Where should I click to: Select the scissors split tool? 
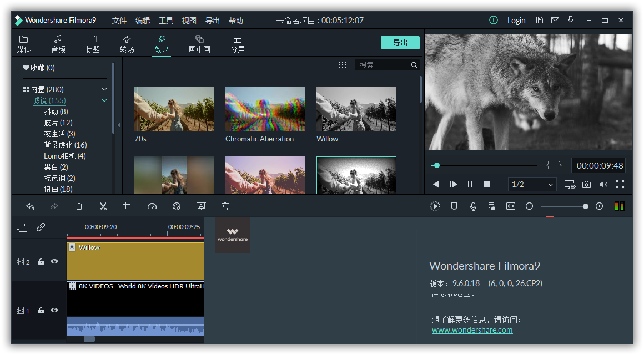pyautogui.click(x=103, y=206)
